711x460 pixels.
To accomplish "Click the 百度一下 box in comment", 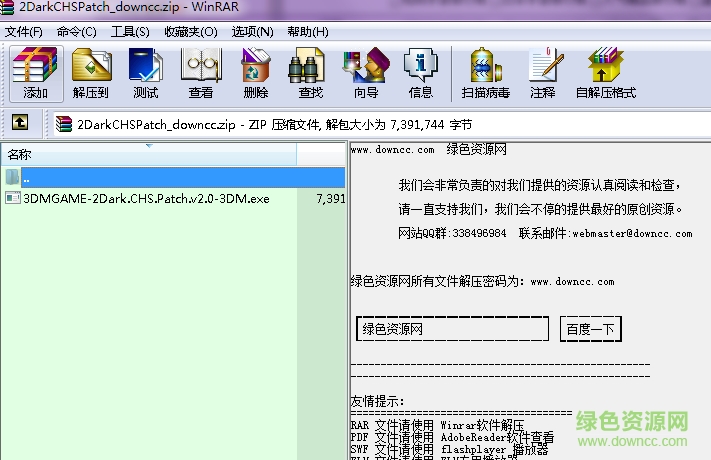I will pos(590,329).
